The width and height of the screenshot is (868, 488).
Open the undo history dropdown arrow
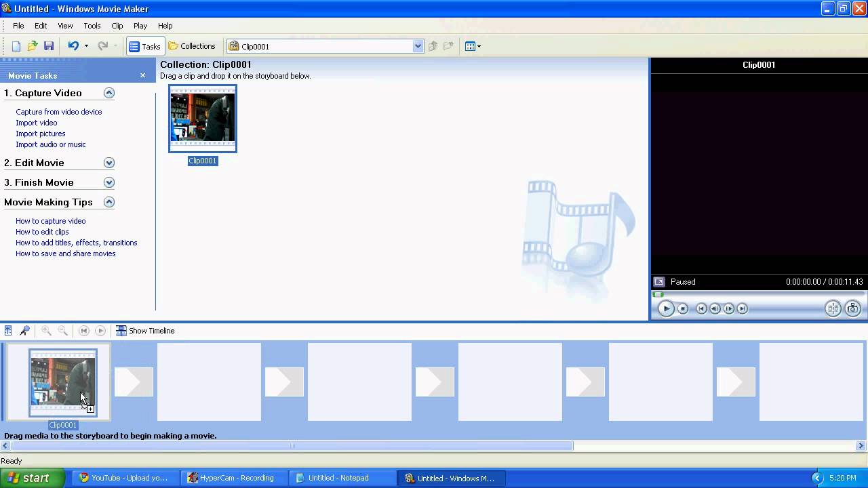86,46
